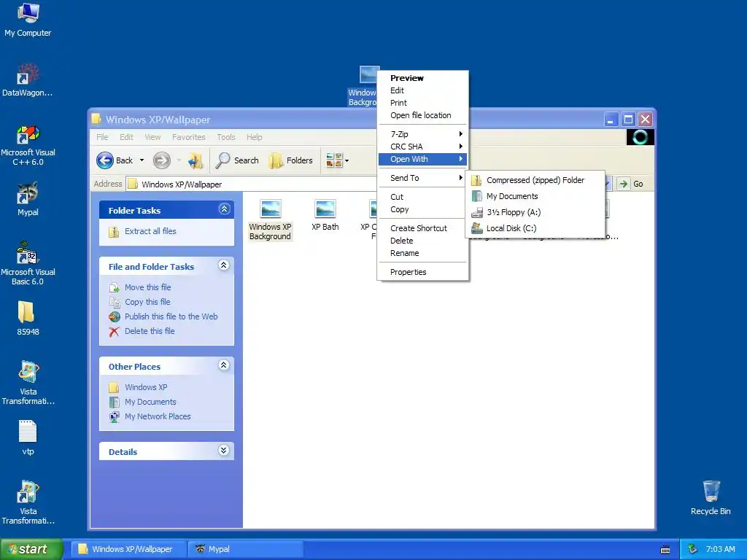Choose Copy in the context menu
Image resolution: width=747 pixels, height=560 pixels.
(x=422, y=209)
